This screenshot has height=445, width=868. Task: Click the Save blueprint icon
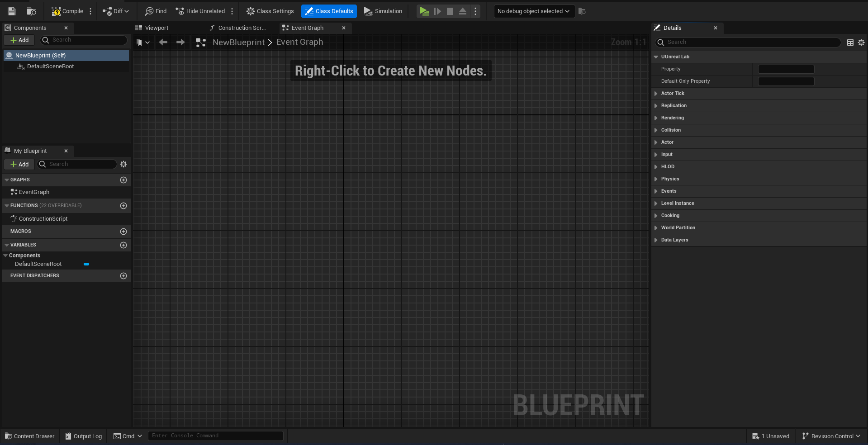[12, 11]
